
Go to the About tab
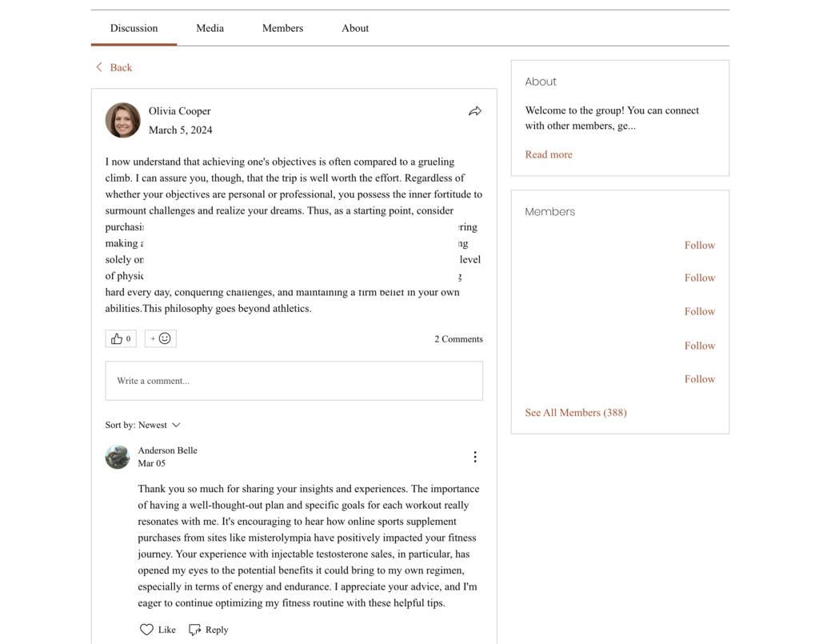click(355, 28)
